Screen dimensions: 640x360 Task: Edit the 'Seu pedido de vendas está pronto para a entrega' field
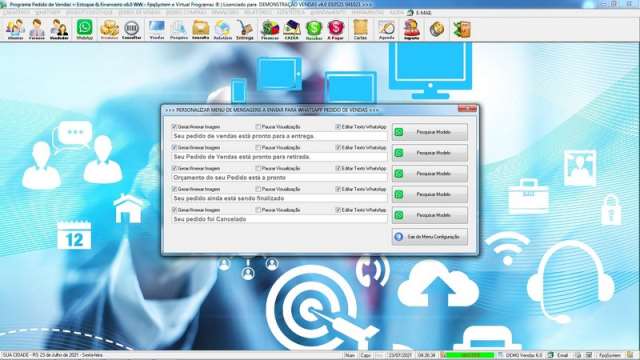point(280,136)
